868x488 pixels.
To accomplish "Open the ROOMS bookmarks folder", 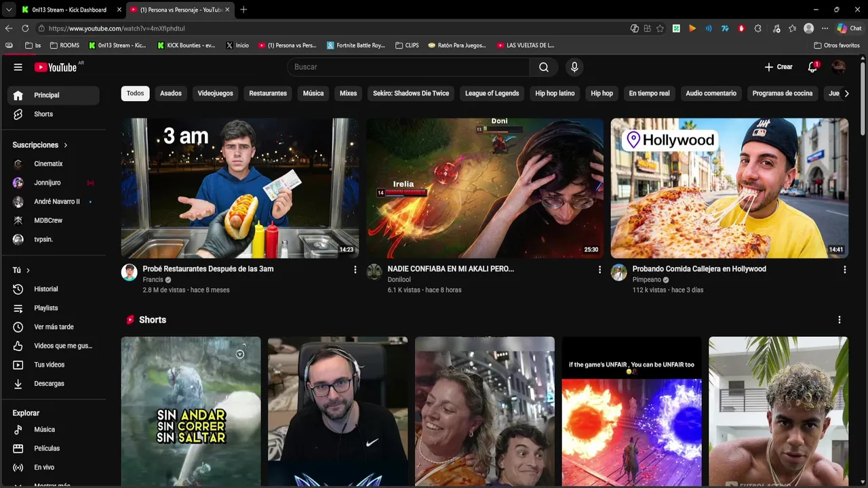I will click(x=64, y=45).
